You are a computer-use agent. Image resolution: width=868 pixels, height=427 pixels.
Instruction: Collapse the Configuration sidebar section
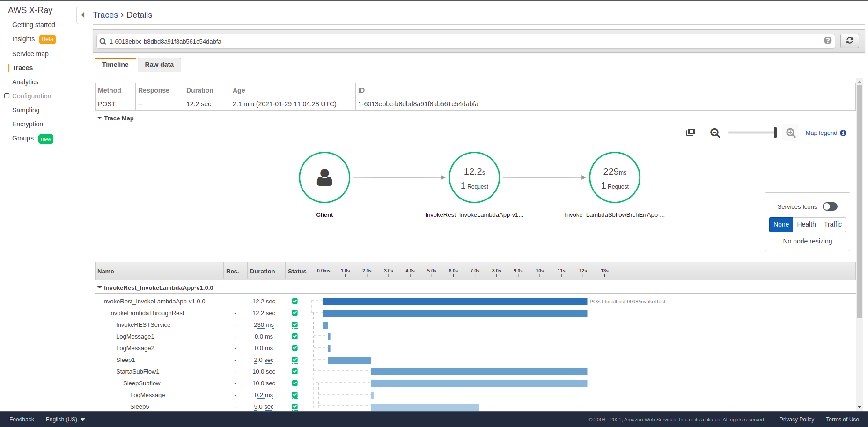(7, 96)
